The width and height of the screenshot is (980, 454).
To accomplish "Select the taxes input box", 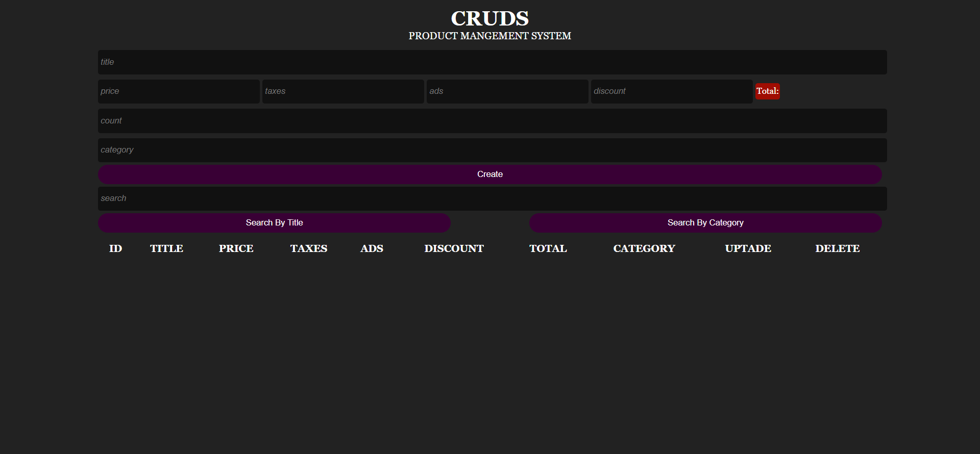I will click(343, 91).
